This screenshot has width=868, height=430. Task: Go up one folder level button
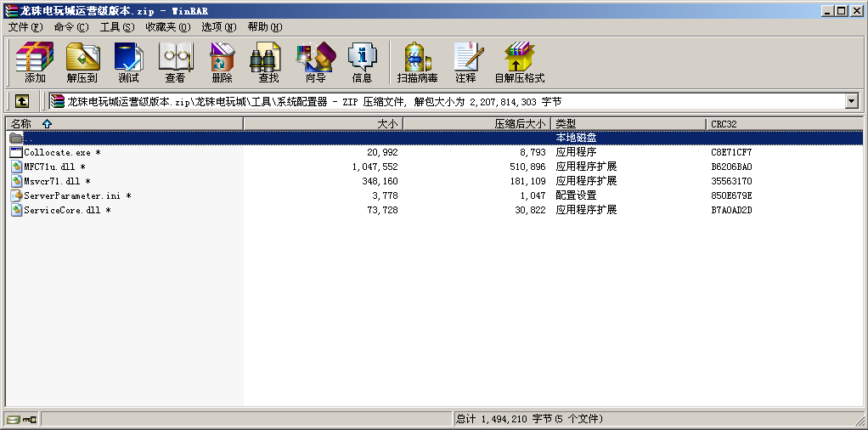click(22, 101)
